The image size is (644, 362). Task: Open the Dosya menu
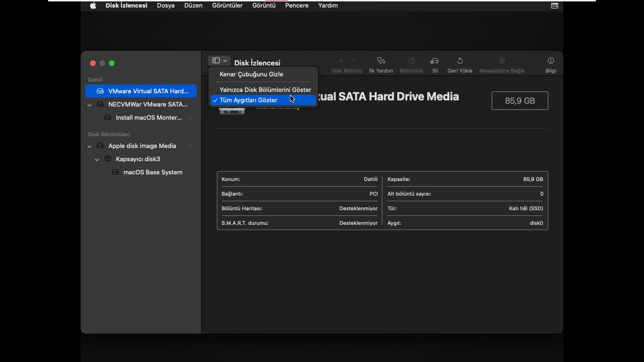[166, 6]
